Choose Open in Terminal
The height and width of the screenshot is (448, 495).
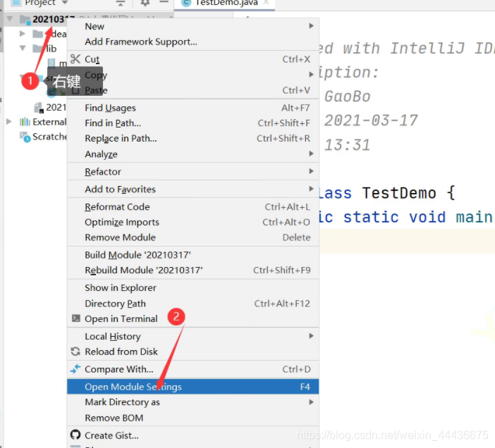[x=193, y=318]
